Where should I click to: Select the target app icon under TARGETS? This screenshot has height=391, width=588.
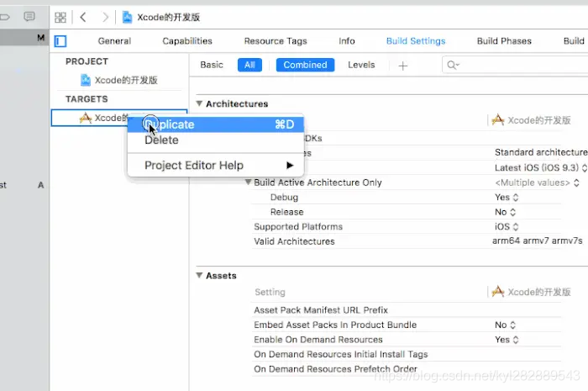coord(86,118)
